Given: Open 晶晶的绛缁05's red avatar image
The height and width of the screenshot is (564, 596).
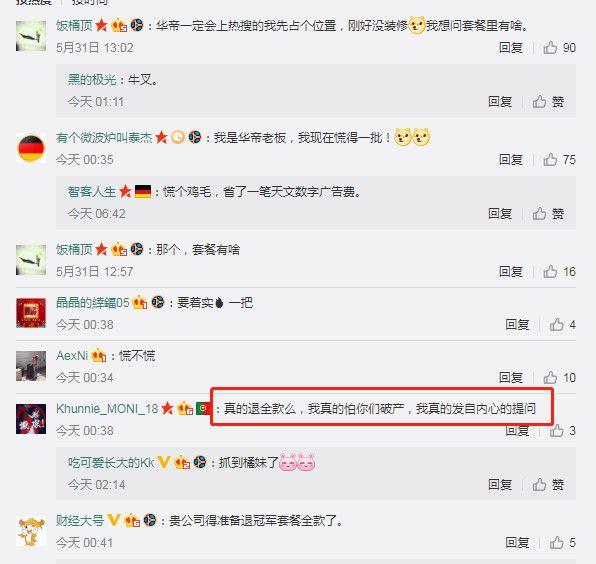Looking at the screenshot, I should [x=31, y=313].
